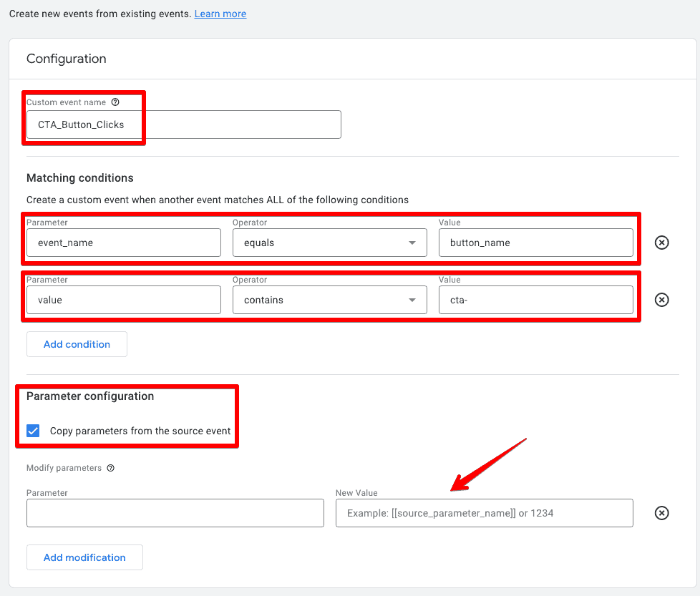Disable Copy parameters from the source event

coord(33,431)
